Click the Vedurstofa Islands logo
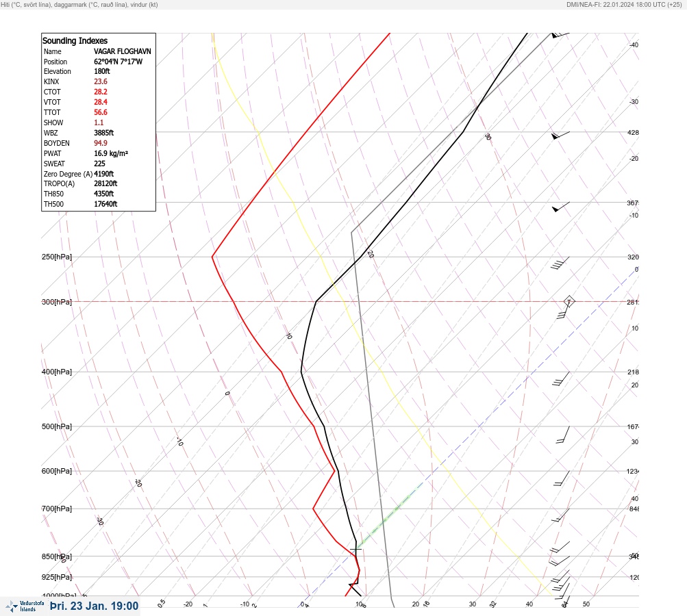The image size is (687, 616). (x=25, y=606)
